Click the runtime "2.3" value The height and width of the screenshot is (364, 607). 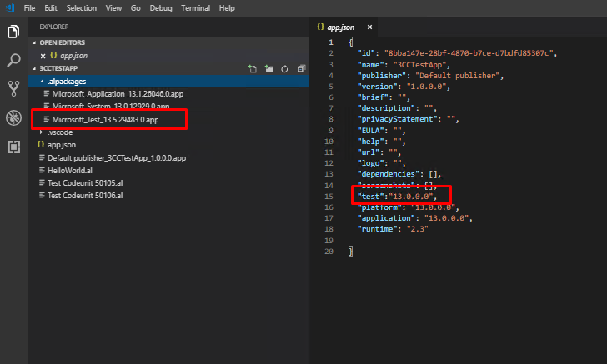pyautogui.click(x=417, y=229)
